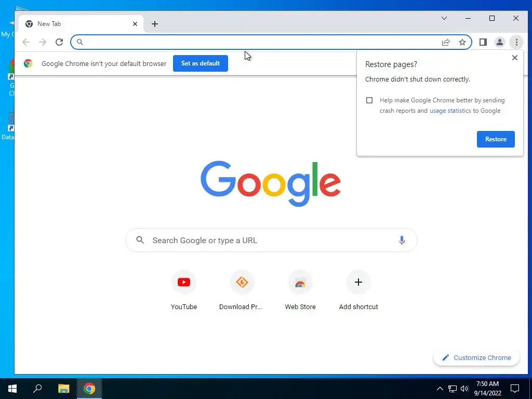Restore the previous pages

click(496, 139)
